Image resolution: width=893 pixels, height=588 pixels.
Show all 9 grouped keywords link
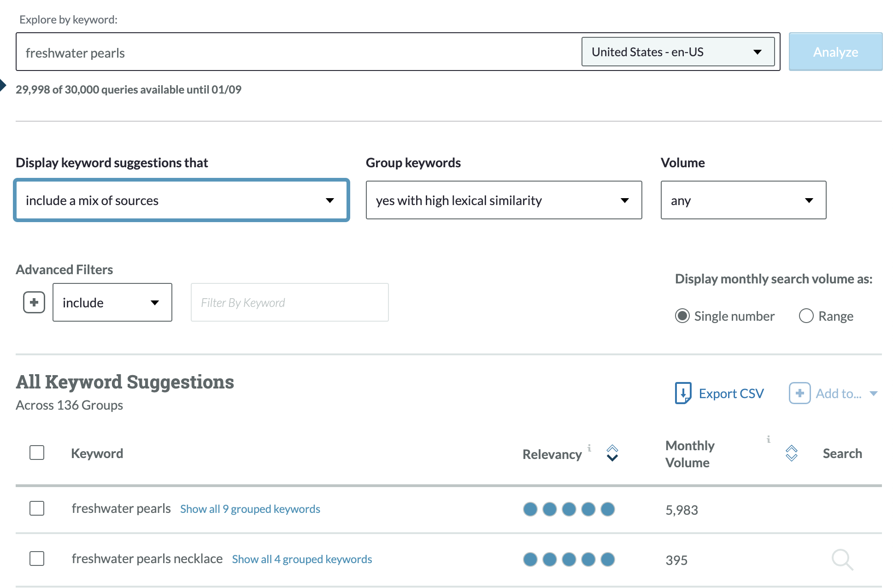250,509
